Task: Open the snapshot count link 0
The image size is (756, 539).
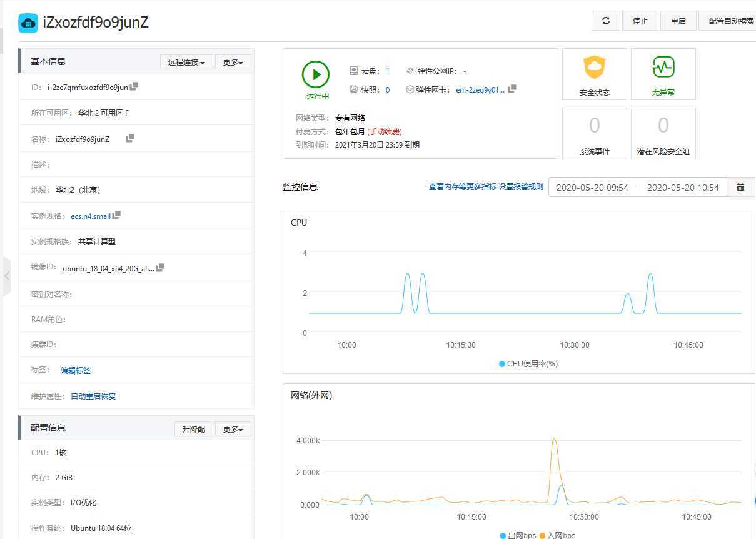Action: (388, 90)
